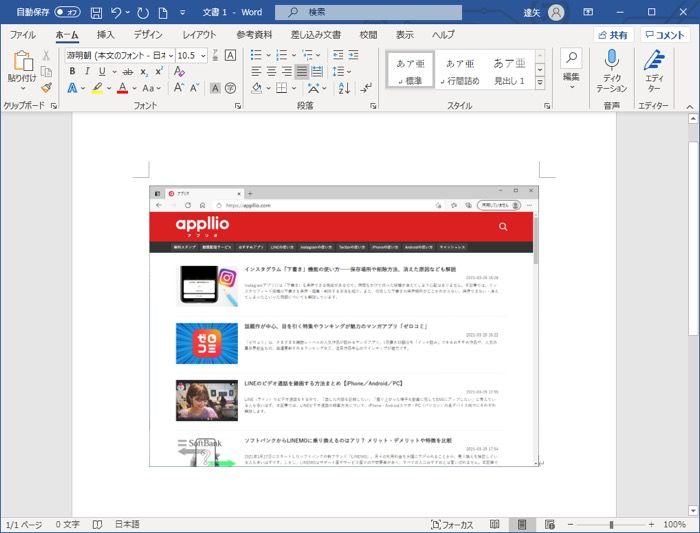Click Increase Indent icon
The image size is (700, 533).
pos(354,55)
